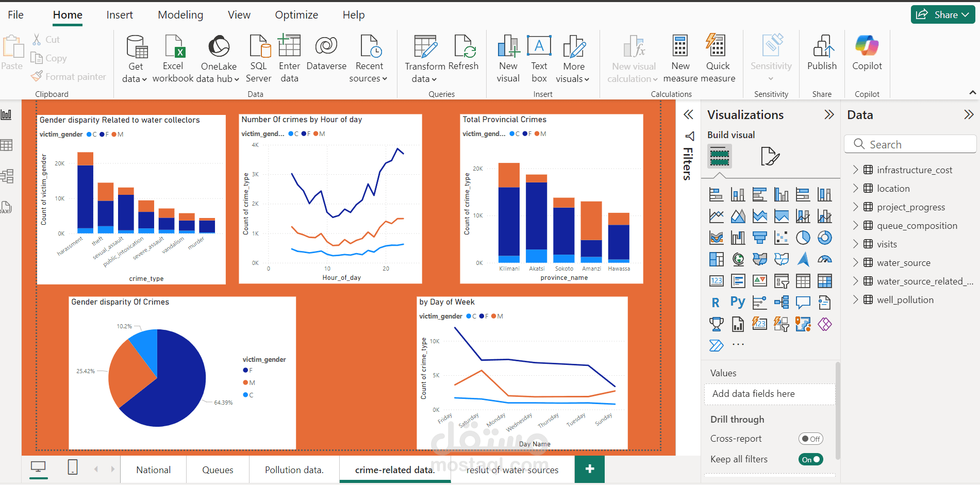Viewport: 980px width, 485px height.
Task: Click the New visual button
Action: click(x=508, y=59)
